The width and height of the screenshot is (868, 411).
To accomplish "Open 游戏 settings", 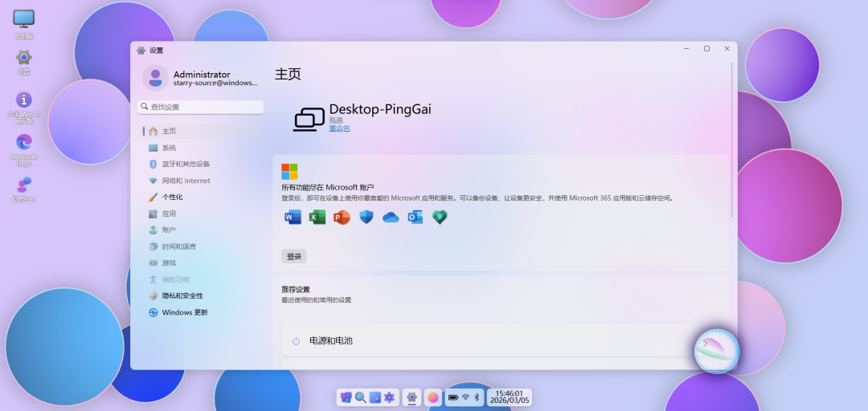I will (x=200, y=262).
